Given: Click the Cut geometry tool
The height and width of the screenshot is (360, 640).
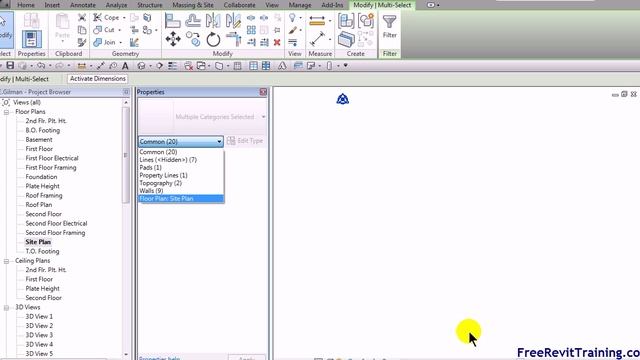Looking at the screenshot, I should point(104,30).
